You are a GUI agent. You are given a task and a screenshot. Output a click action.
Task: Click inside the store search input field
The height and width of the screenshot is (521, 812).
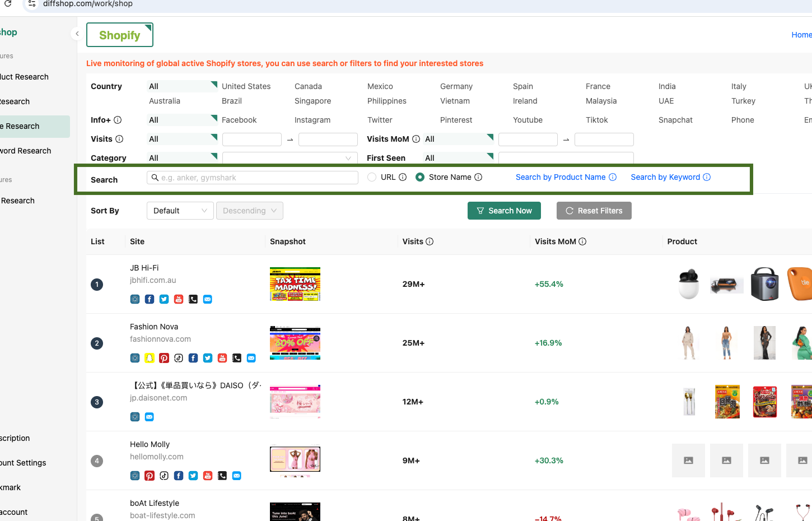[252, 177]
